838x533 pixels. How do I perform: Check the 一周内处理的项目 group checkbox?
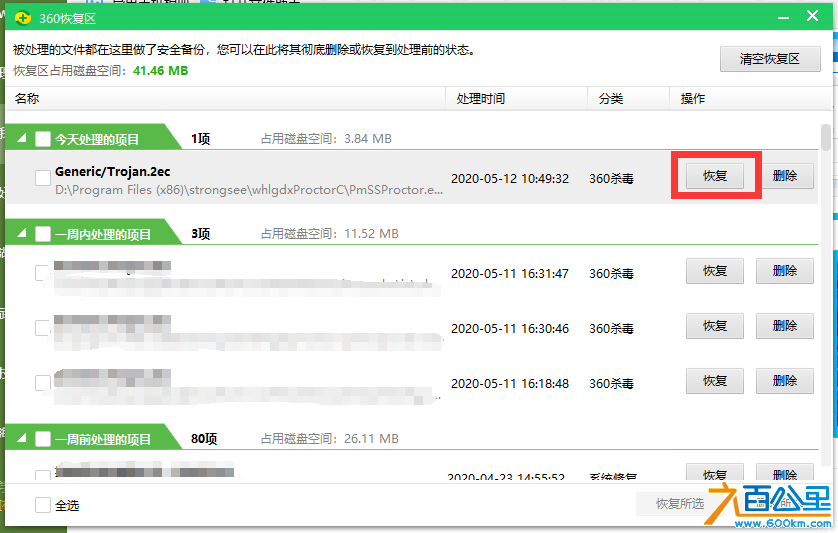coord(43,234)
